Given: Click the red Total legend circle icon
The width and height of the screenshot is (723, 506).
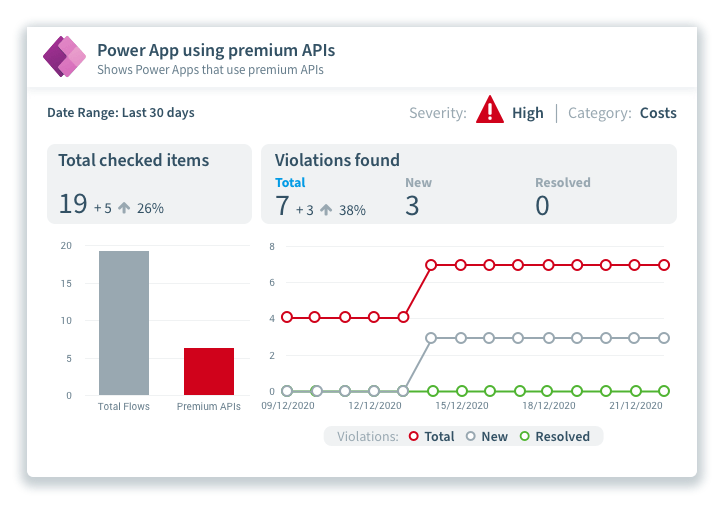Looking at the screenshot, I should pos(414,436).
